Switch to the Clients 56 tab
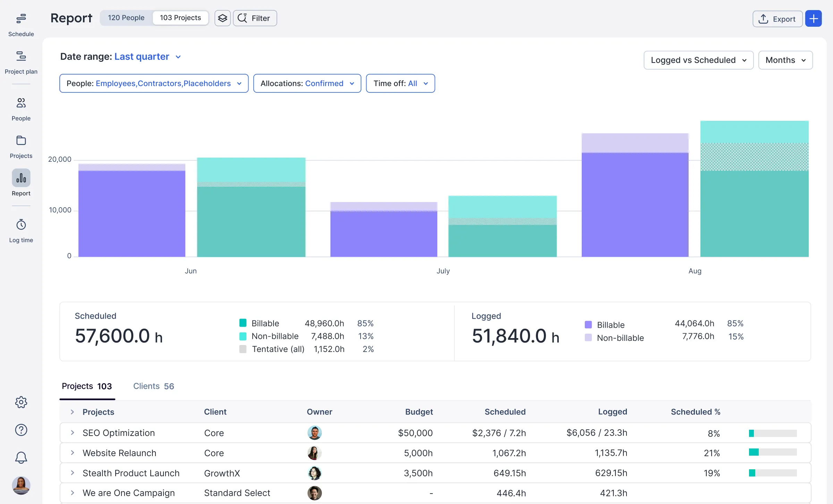 click(x=153, y=386)
